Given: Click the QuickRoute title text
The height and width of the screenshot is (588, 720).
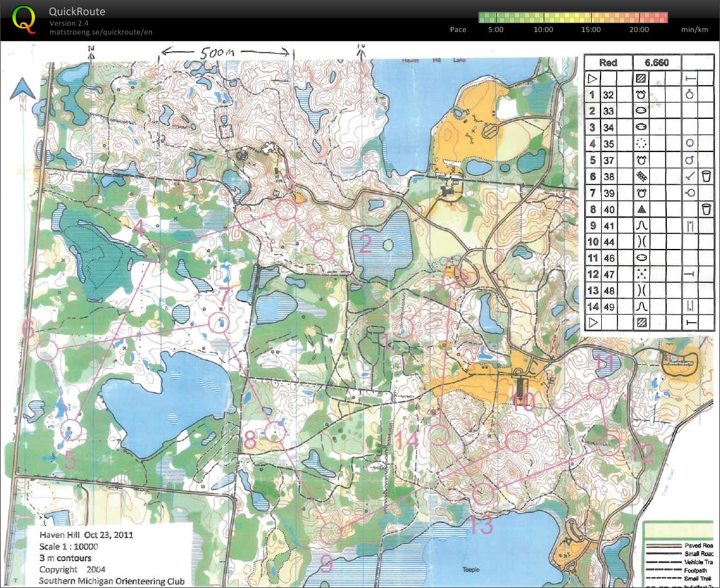Looking at the screenshot, I should click(x=77, y=11).
